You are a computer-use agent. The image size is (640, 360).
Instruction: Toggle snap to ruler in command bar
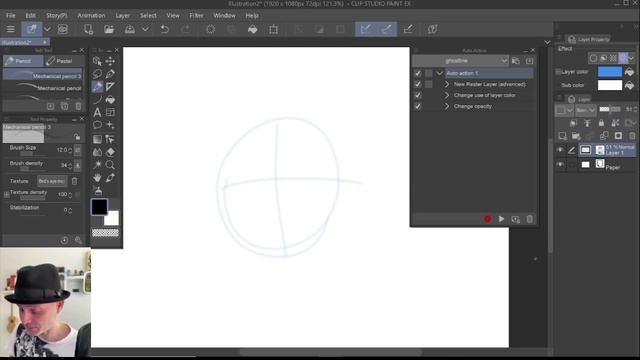click(365, 29)
